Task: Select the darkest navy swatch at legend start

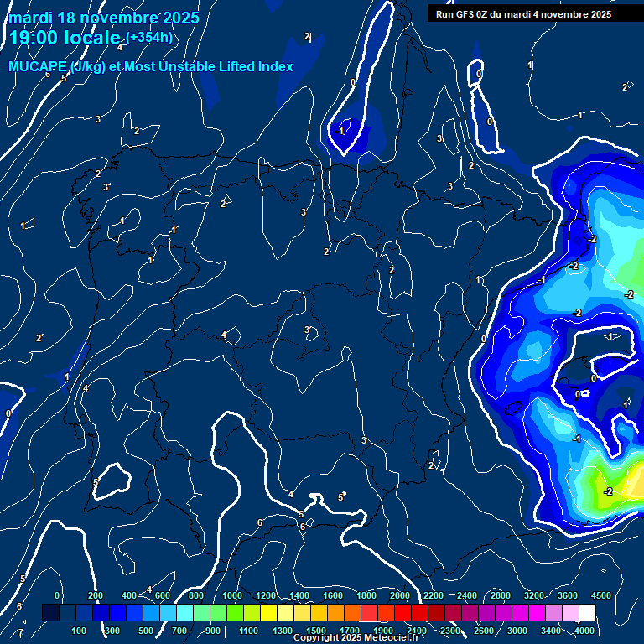Action: point(50,613)
